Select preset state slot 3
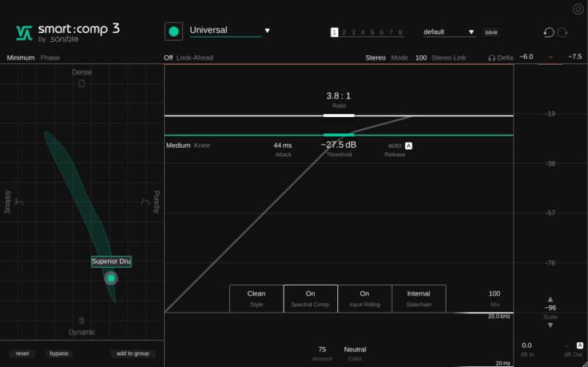 click(x=353, y=32)
